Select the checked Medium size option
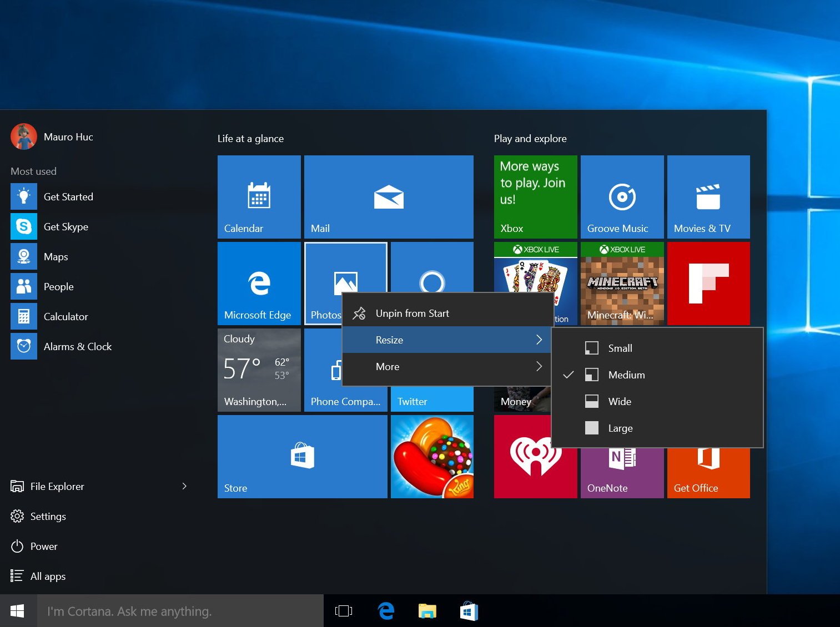Image resolution: width=840 pixels, height=627 pixels. pyautogui.click(x=626, y=375)
